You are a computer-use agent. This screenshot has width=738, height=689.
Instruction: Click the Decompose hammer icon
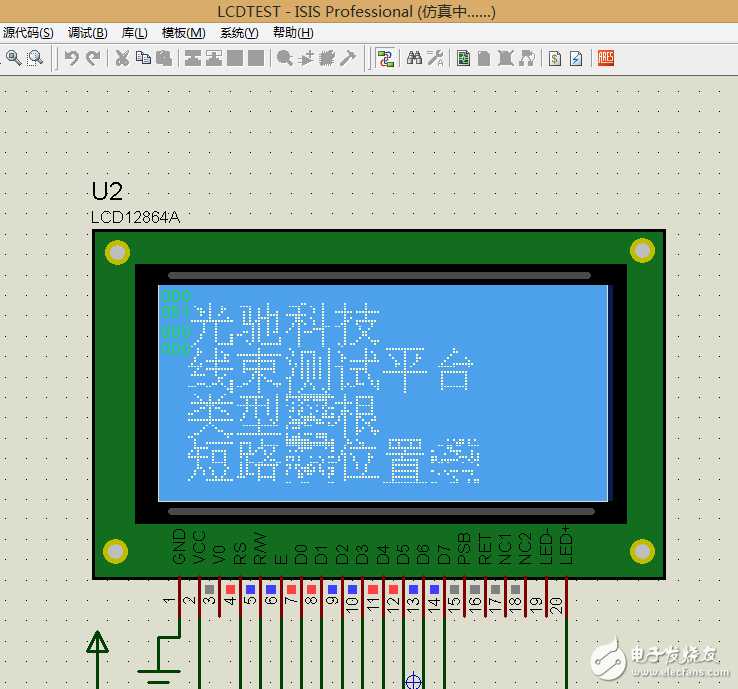tap(348, 58)
